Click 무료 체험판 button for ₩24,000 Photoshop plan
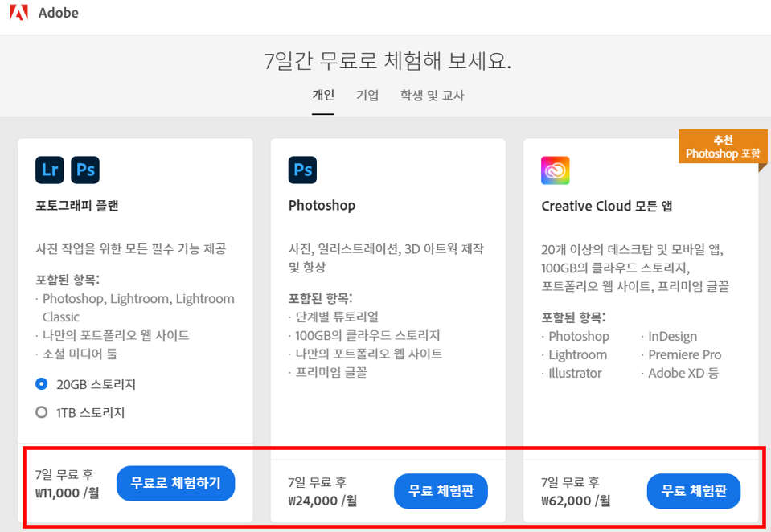The height and width of the screenshot is (532, 771). point(441,491)
